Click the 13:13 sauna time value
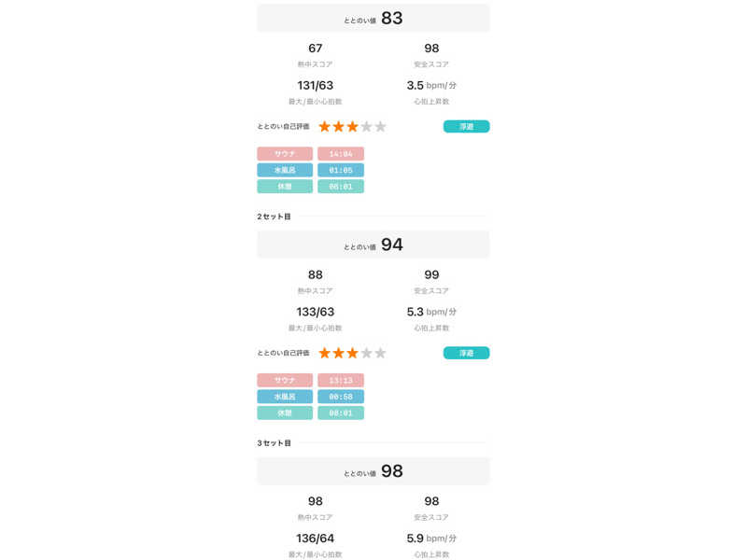Viewport: 747px width, 560px height. point(341,380)
